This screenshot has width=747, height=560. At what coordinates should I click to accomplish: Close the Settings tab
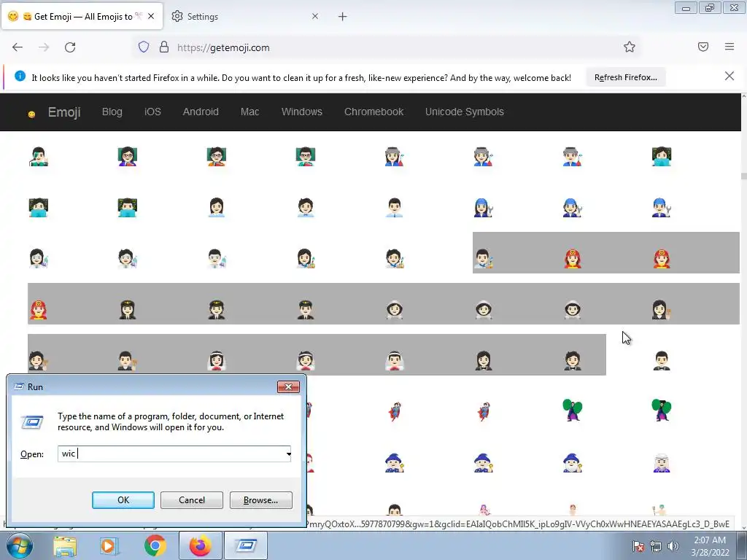[315, 16]
